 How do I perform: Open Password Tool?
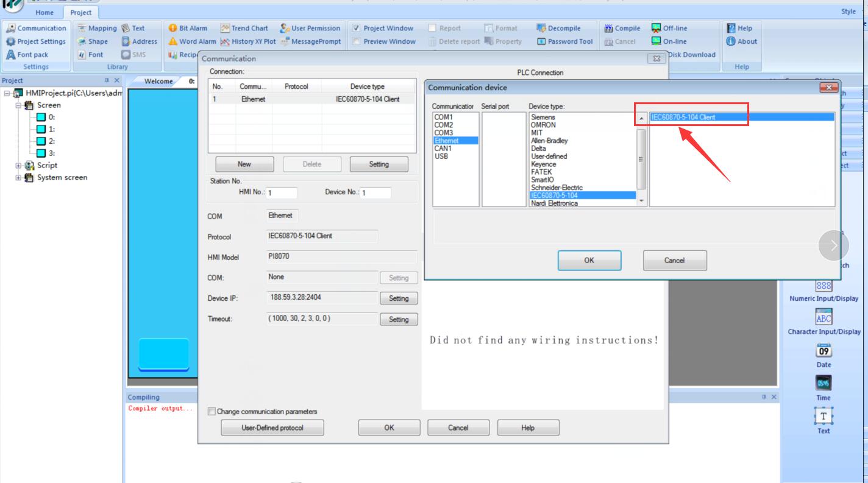point(564,41)
